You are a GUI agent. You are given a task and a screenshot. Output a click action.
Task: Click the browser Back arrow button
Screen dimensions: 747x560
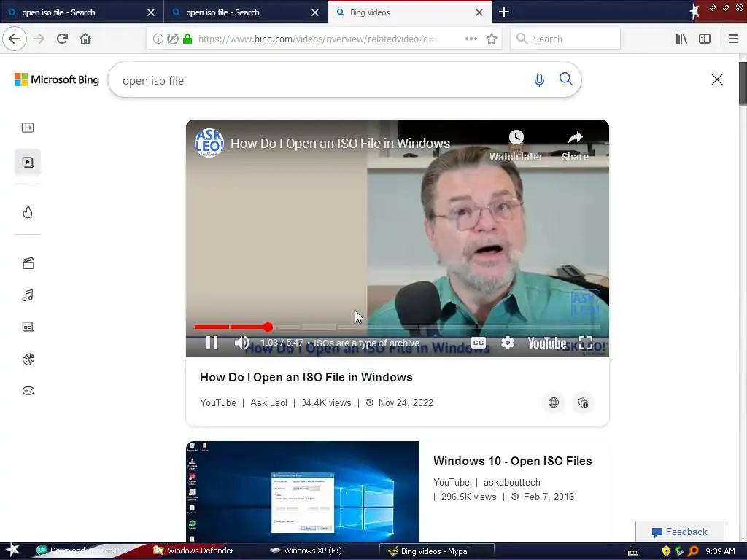coord(15,39)
